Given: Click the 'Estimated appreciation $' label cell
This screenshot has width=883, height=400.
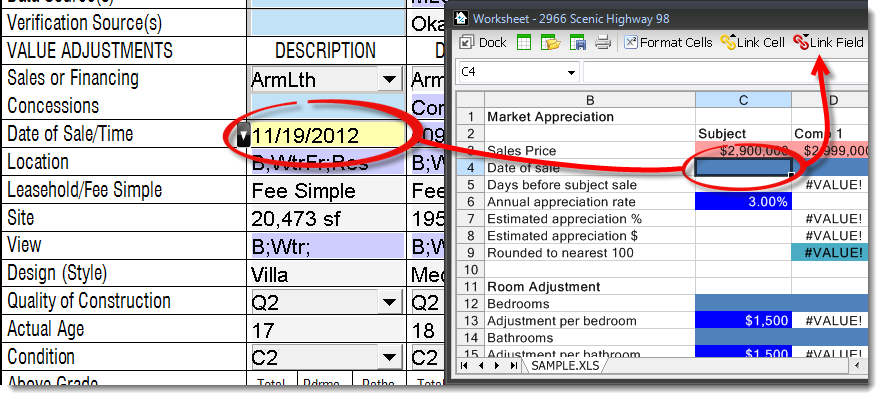Looking at the screenshot, I should [x=590, y=235].
